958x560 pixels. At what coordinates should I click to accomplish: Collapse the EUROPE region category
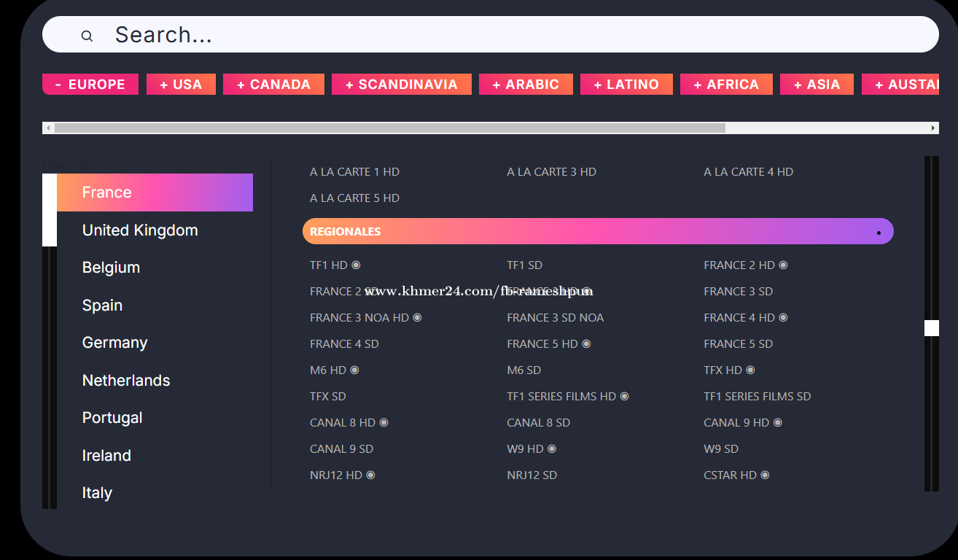point(90,85)
